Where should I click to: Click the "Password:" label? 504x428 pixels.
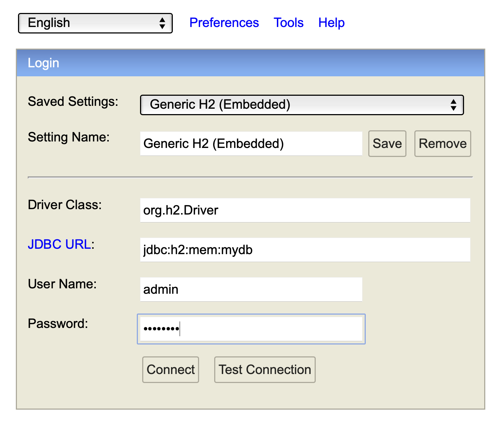click(x=58, y=324)
